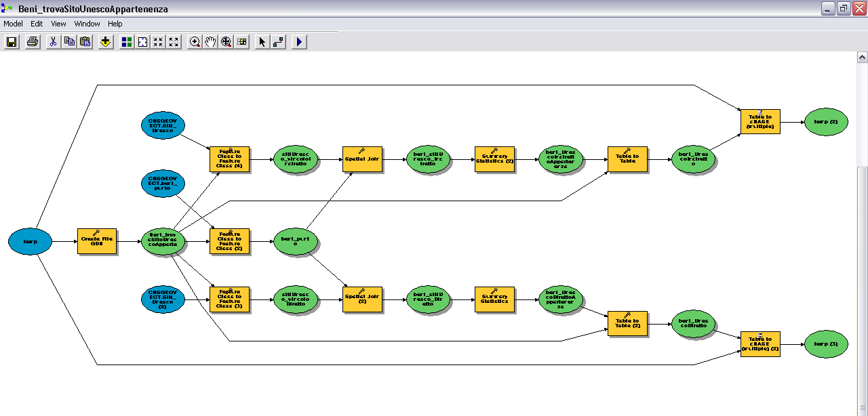Click the Add Data toolbar icon
The height and width of the screenshot is (416, 868).
(105, 42)
